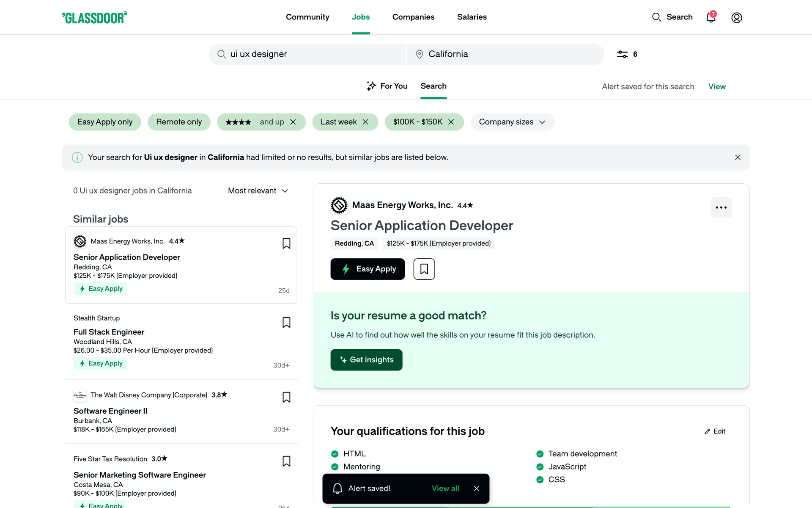The image size is (812, 508).
Task: Open the Maas Energy Works, Inc. company link in detail
Action: [x=402, y=205]
